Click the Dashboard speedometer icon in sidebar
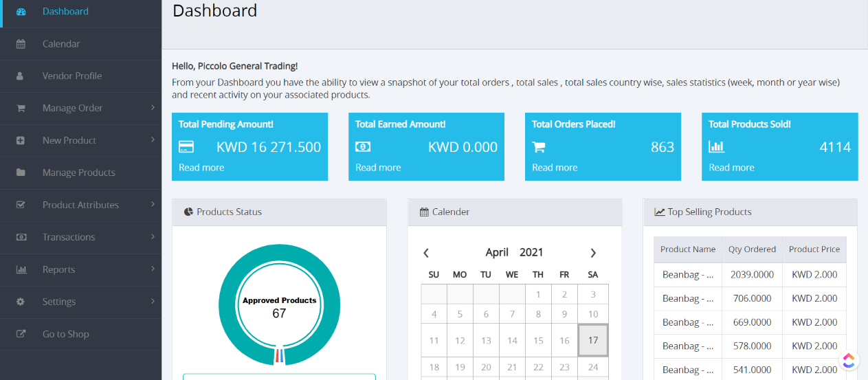This screenshot has height=380, width=868. coord(21,12)
